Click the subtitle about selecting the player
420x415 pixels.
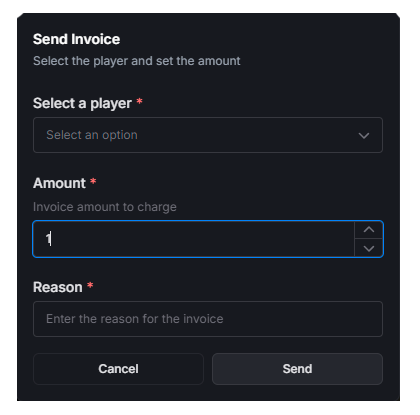137,61
